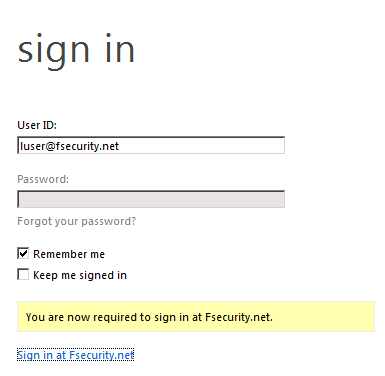Click the large sign in heading

(76, 51)
